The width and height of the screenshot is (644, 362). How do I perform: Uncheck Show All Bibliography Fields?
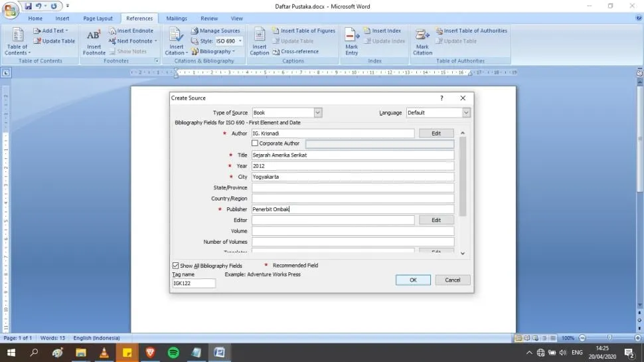pyautogui.click(x=176, y=266)
